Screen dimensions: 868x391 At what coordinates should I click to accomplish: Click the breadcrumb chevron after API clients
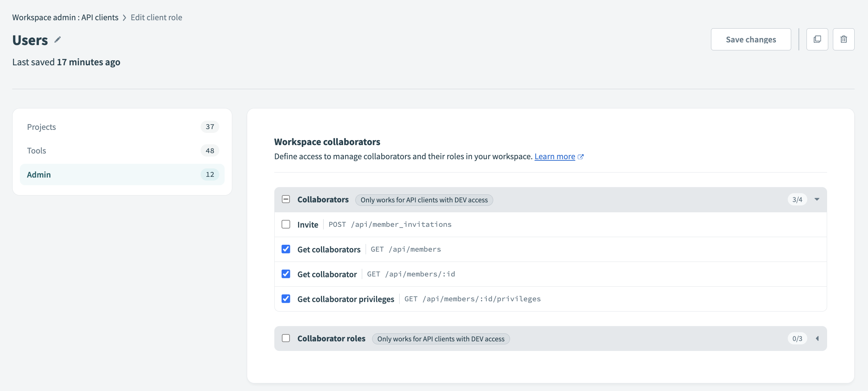pos(125,18)
